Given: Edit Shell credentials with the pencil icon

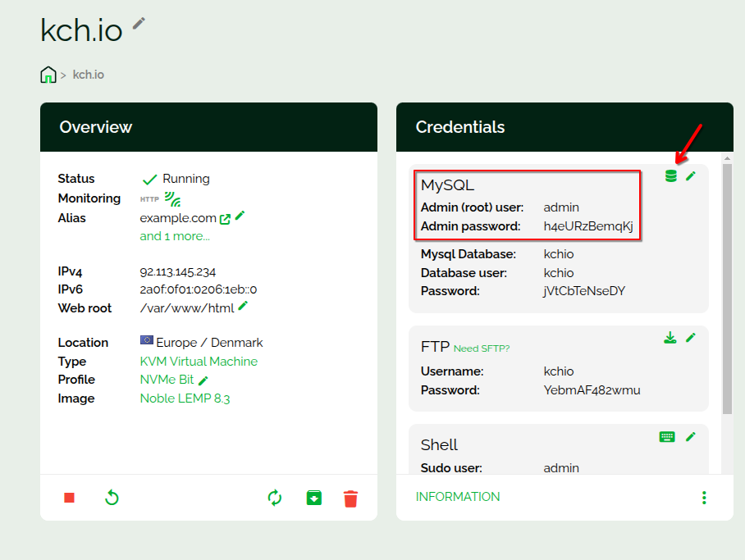Looking at the screenshot, I should tap(691, 437).
